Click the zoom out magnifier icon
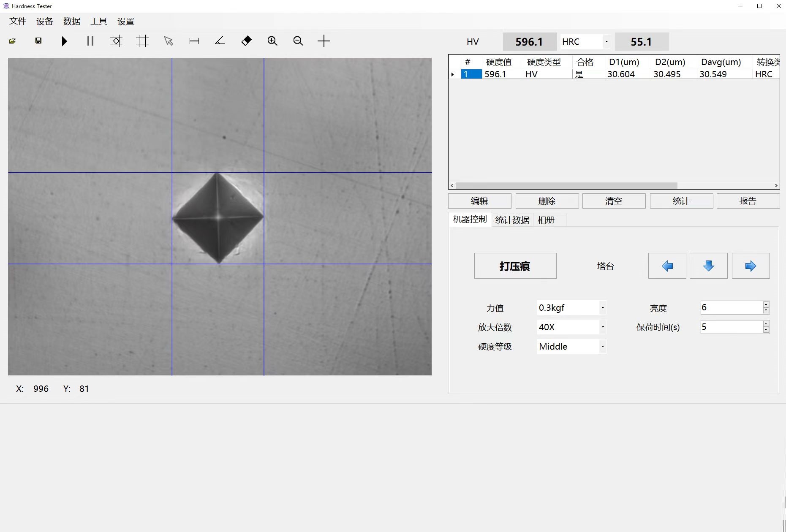The width and height of the screenshot is (786, 532). click(x=298, y=41)
